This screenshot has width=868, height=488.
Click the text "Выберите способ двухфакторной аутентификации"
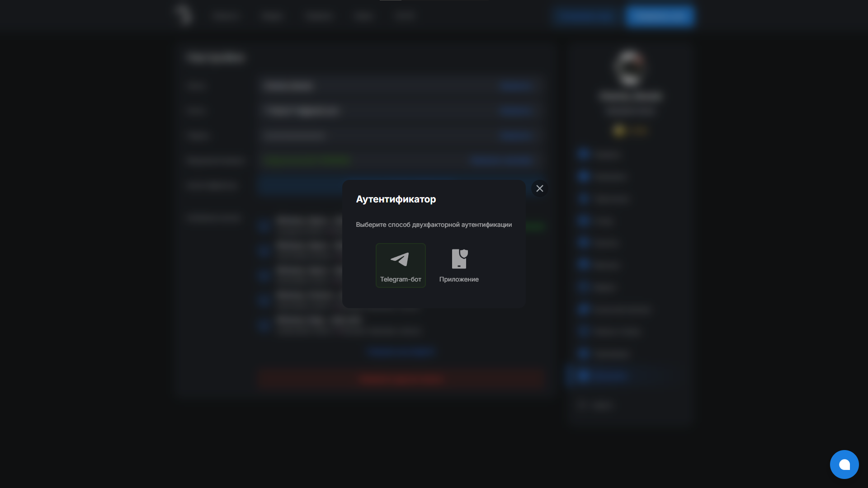click(x=434, y=225)
